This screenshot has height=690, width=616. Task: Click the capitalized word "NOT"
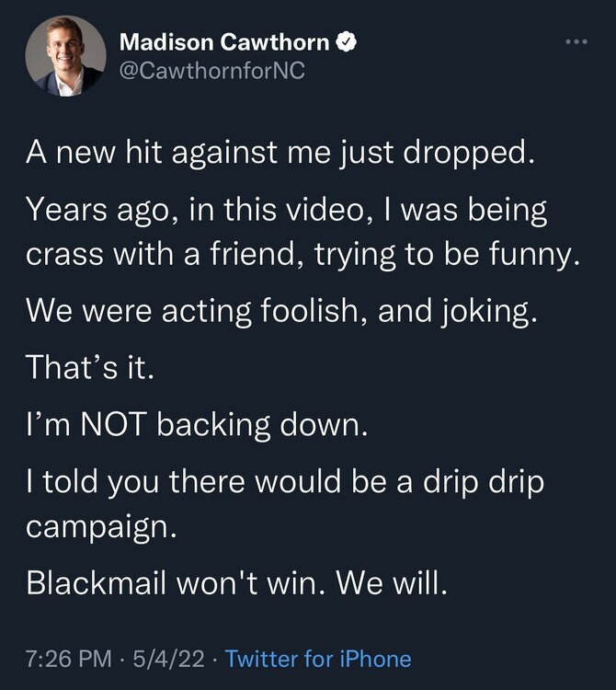111,427
